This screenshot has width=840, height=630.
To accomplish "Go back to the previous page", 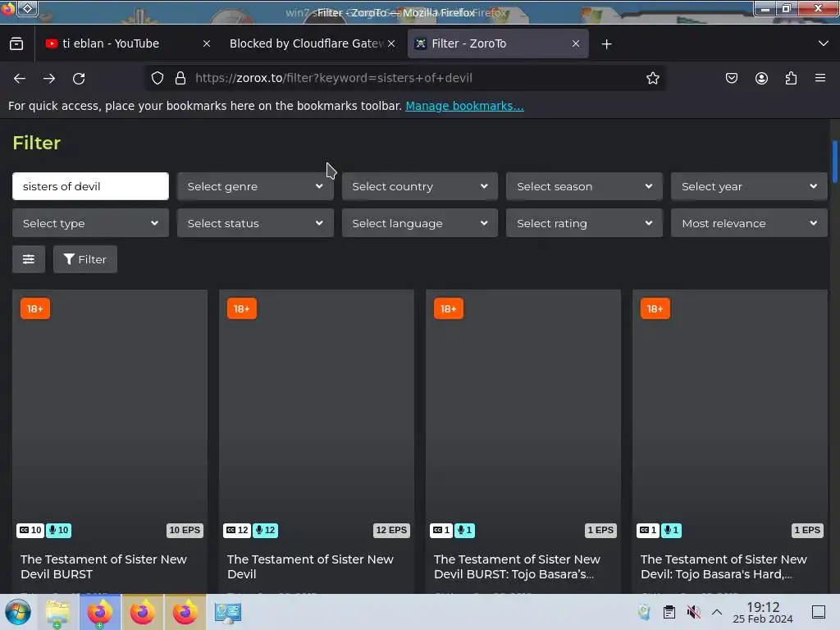I will [20, 78].
